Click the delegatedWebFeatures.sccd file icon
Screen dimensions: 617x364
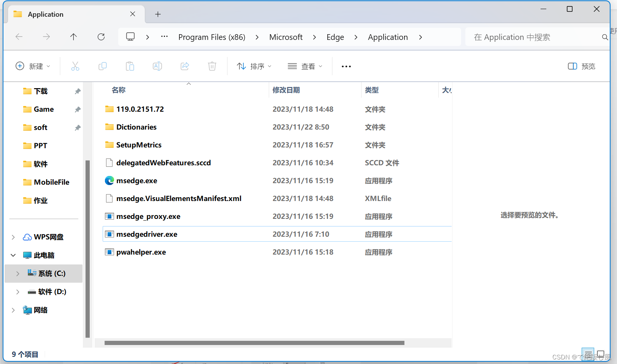point(109,163)
